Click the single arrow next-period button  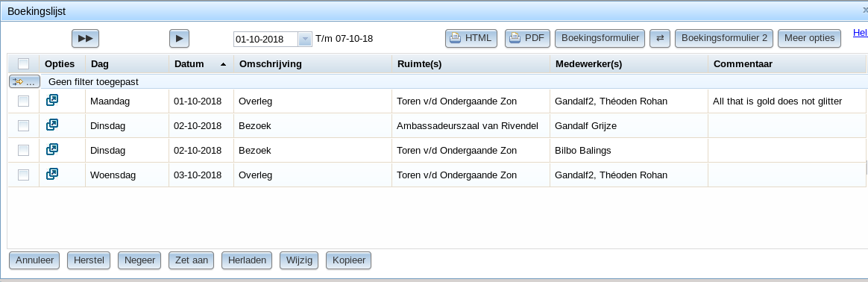coord(180,38)
